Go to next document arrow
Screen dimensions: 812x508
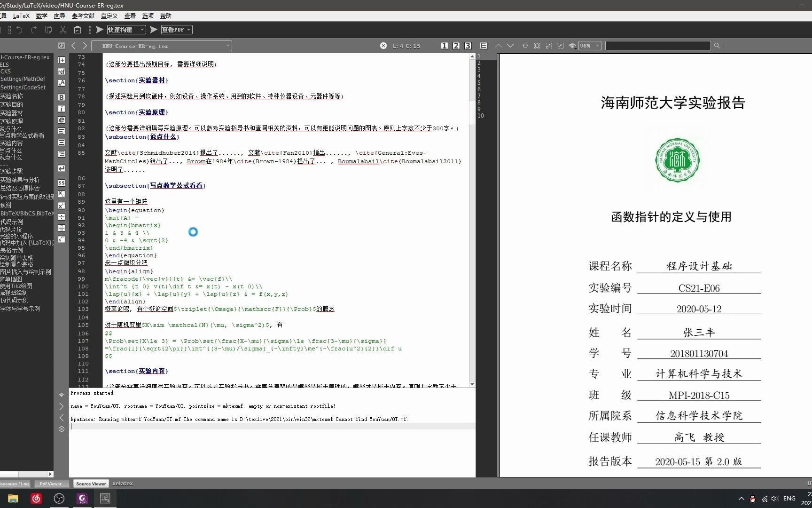[85, 46]
